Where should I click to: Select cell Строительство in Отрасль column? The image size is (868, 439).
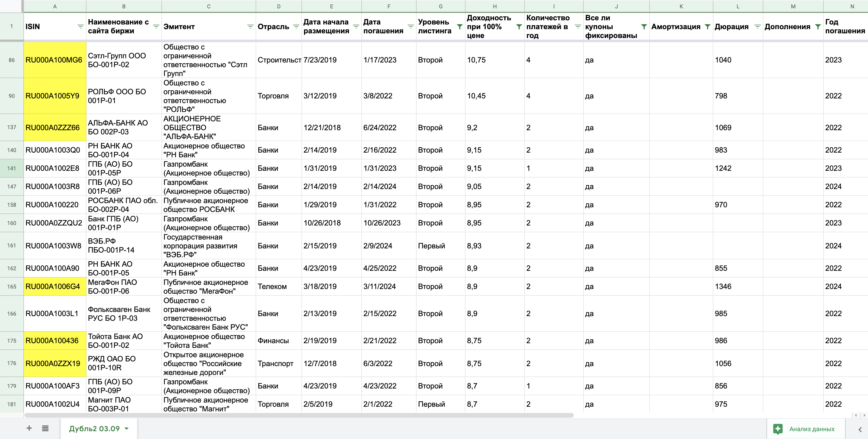coord(279,60)
